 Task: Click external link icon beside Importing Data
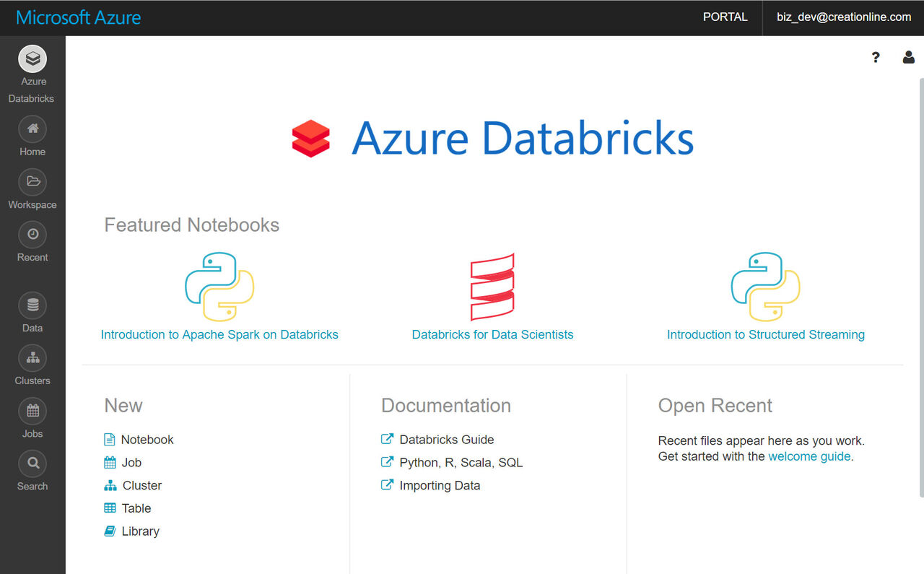(x=388, y=485)
